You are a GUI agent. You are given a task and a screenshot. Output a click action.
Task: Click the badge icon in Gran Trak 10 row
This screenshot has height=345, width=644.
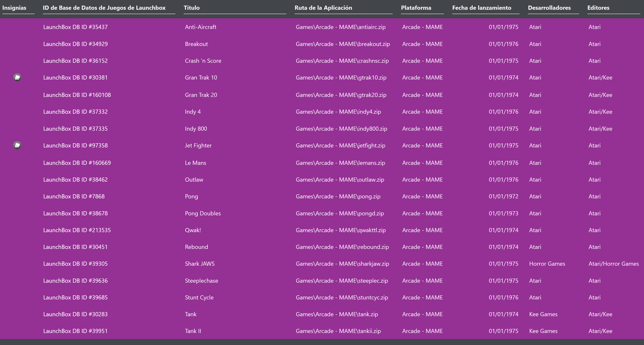coord(17,77)
